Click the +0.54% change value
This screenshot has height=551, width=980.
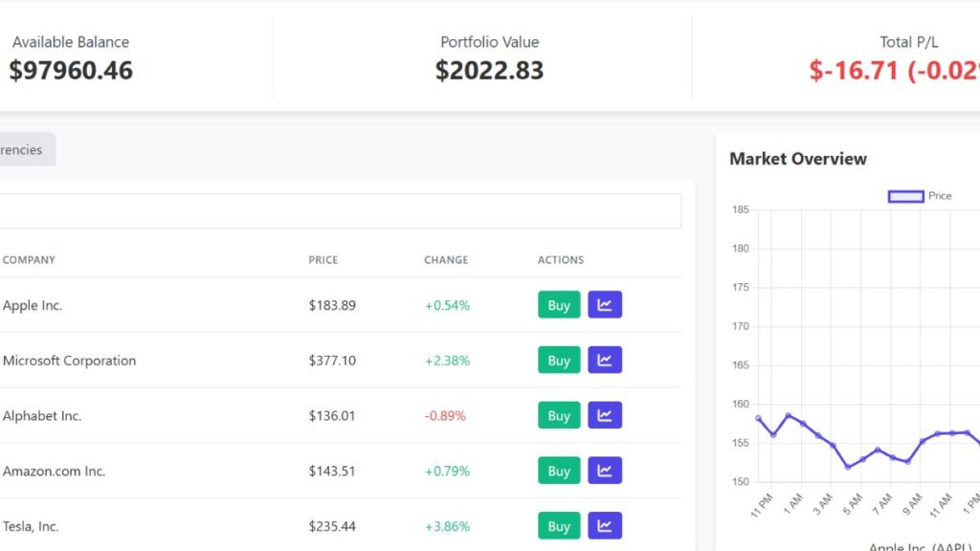click(447, 305)
